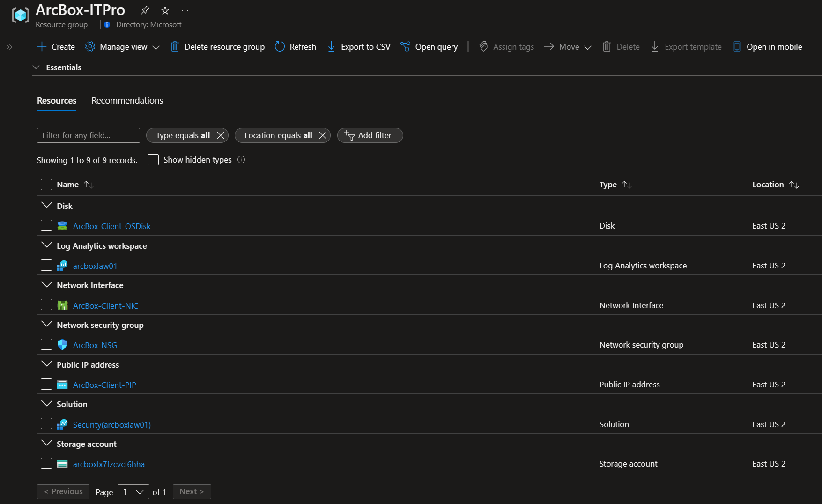Open the arcboxlaw01 workspace link

(x=95, y=266)
